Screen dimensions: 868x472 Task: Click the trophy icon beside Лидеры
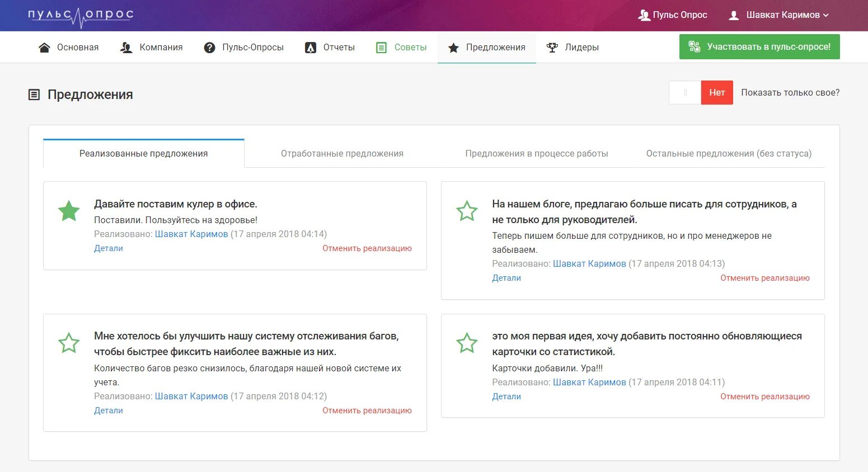[x=552, y=48]
